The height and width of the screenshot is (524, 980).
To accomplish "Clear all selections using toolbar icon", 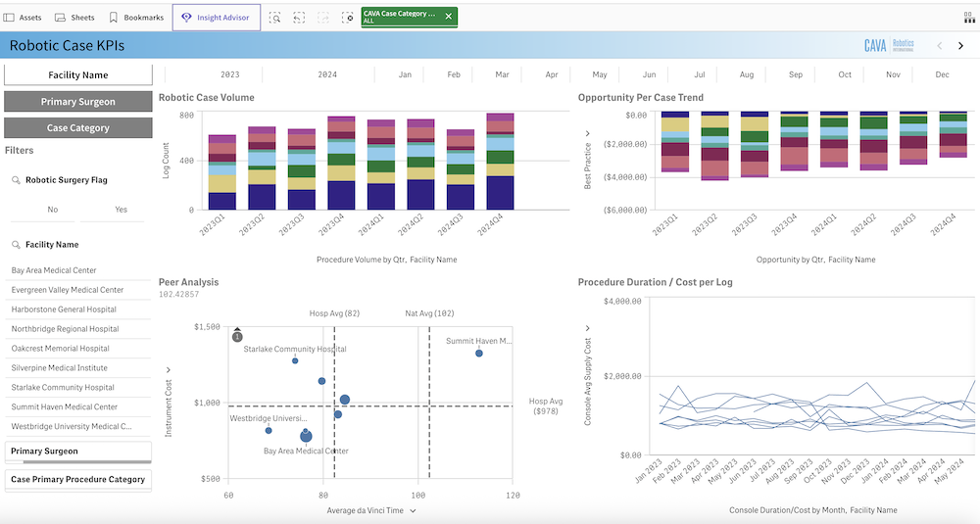I will 347,18.
